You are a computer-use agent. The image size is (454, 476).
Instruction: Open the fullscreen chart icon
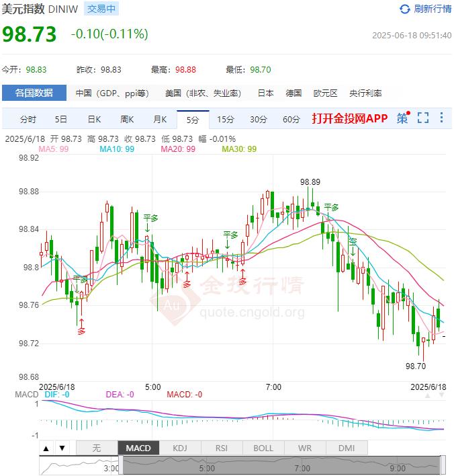pos(422,118)
